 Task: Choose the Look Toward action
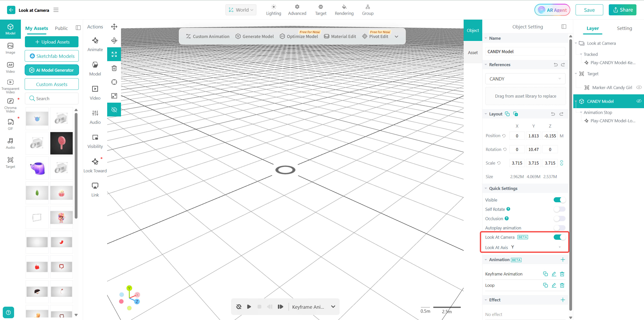coord(95,166)
